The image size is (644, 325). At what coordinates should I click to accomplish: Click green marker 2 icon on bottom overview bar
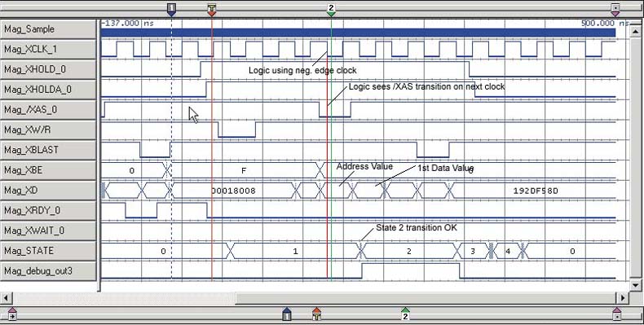[x=405, y=314]
